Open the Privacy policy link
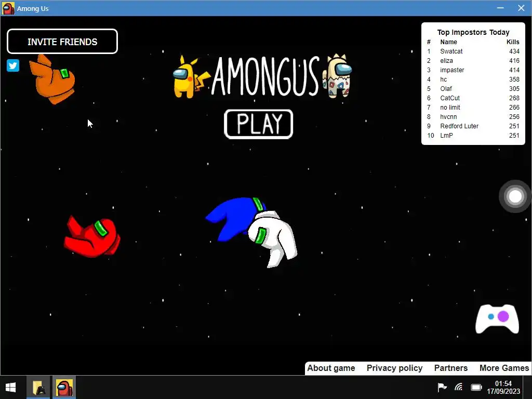Image resolution: width=532 pixels, height=399 pixels. click(x=395, y=368)
